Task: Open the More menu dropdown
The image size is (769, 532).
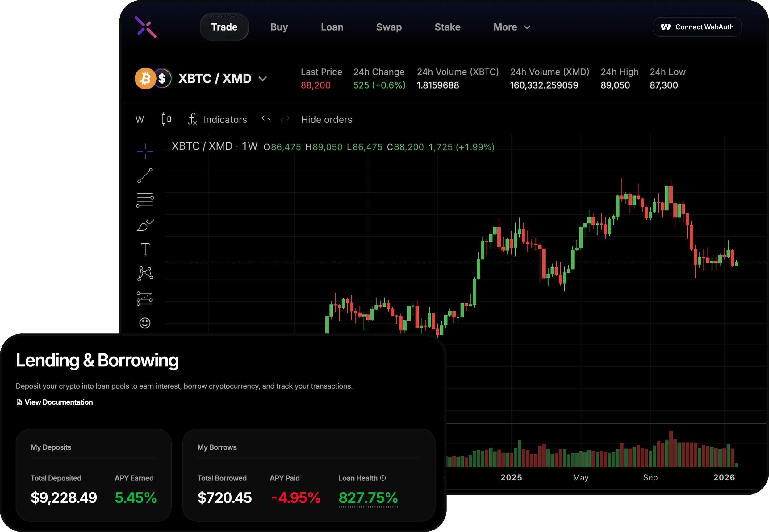Action: 512,27
